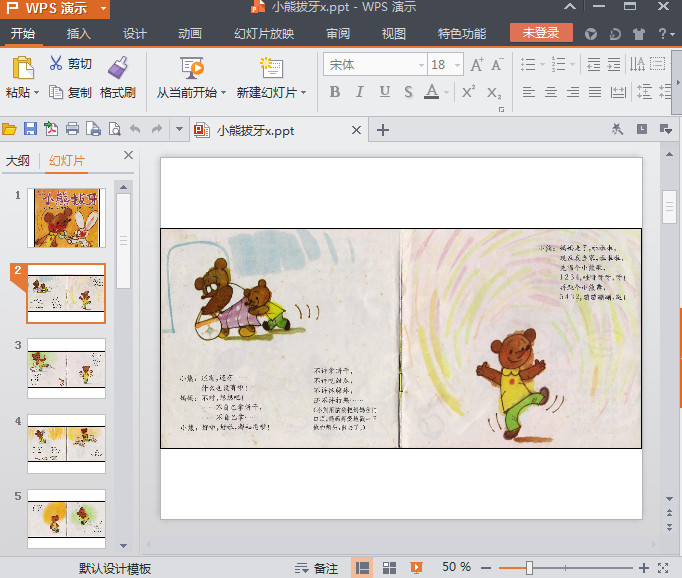Select slide 1 thumbnail
The image size is (682, 578).
(66, 218)
